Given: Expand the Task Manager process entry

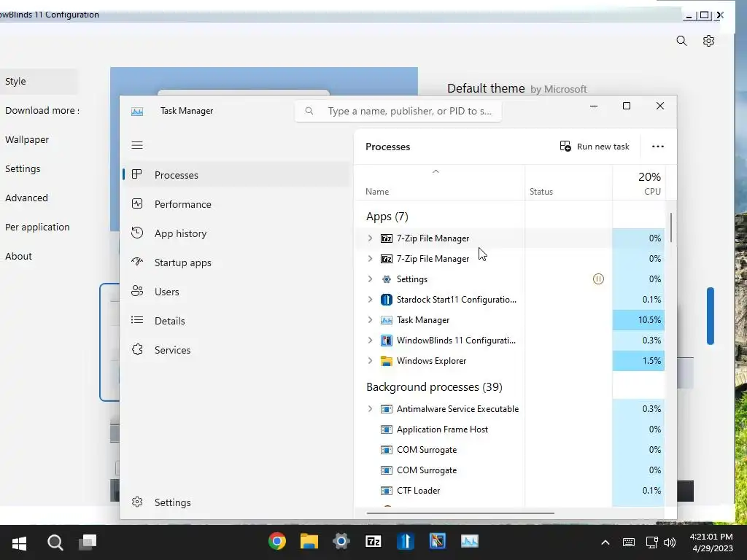Looking at the screenshot, I should (x=370, y=320).
